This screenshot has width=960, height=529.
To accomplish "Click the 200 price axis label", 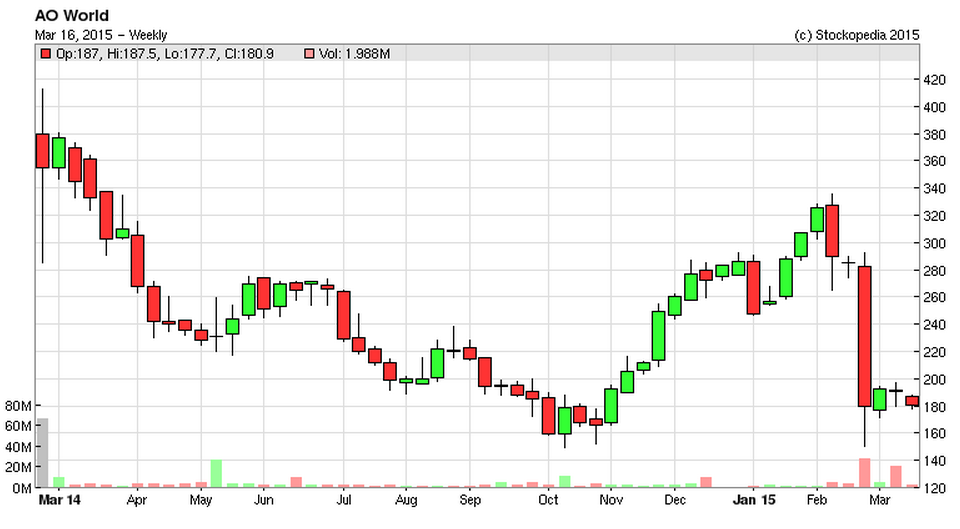I will (x=934, y=380).
